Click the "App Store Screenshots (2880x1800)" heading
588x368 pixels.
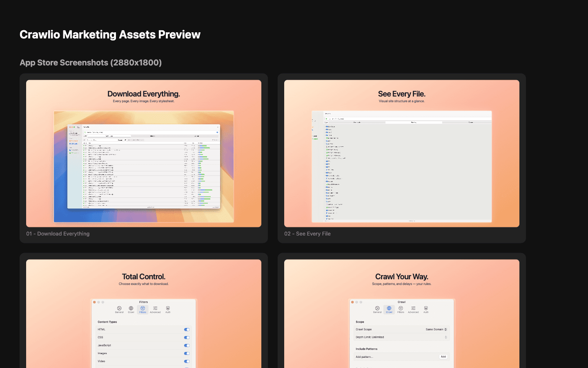point(91,63)
